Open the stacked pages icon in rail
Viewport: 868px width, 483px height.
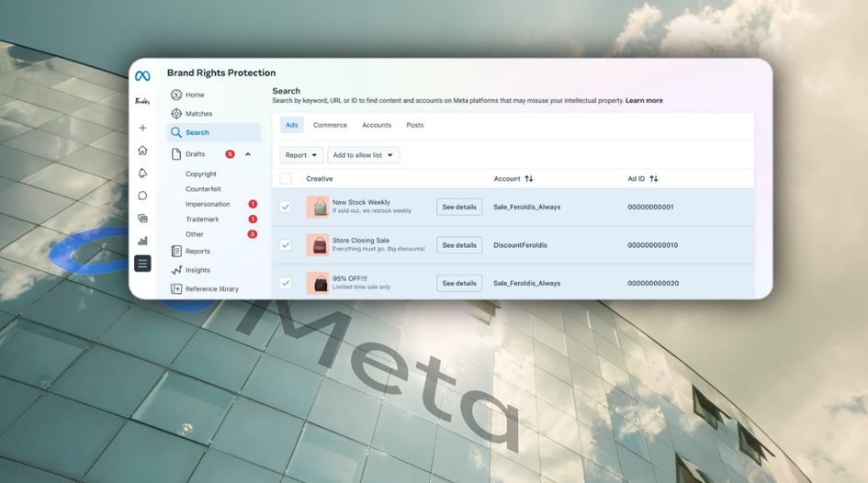(x=142, y=219)
